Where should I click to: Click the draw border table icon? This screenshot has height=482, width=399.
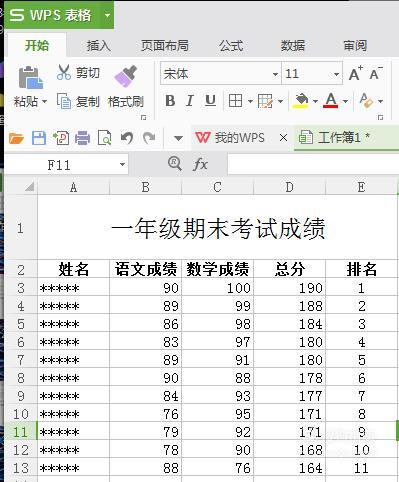pyautogui.click(x=265, y=101)
